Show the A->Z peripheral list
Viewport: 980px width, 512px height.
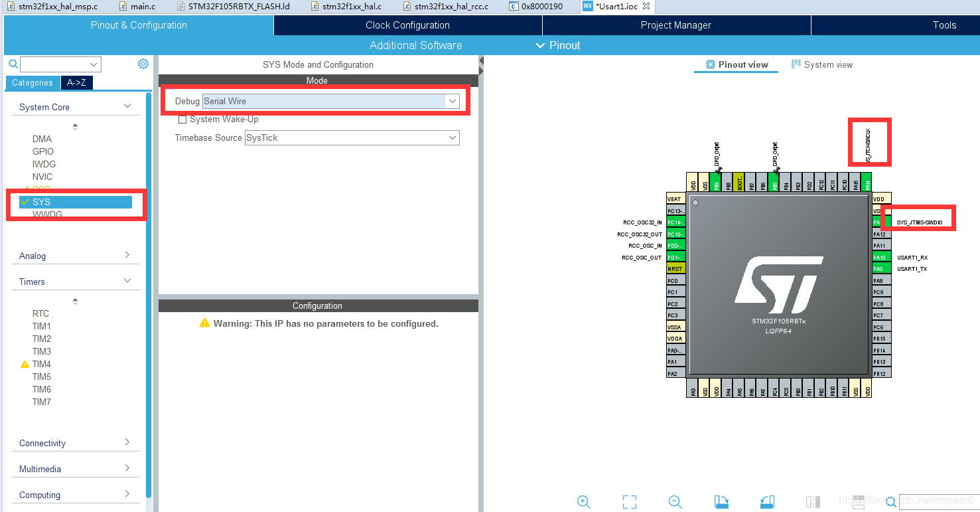[77, 83]
